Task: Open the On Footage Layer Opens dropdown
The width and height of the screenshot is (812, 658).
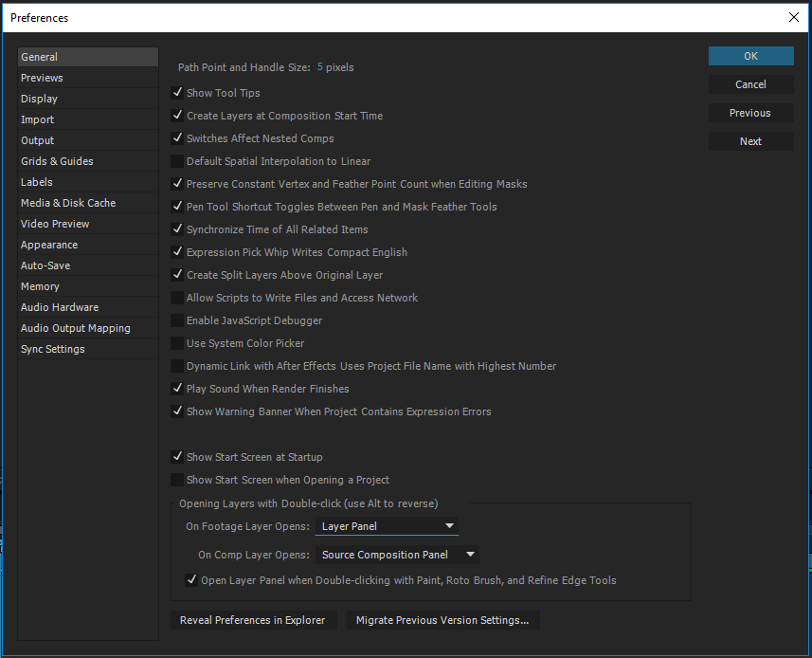Action: [388, 526]
